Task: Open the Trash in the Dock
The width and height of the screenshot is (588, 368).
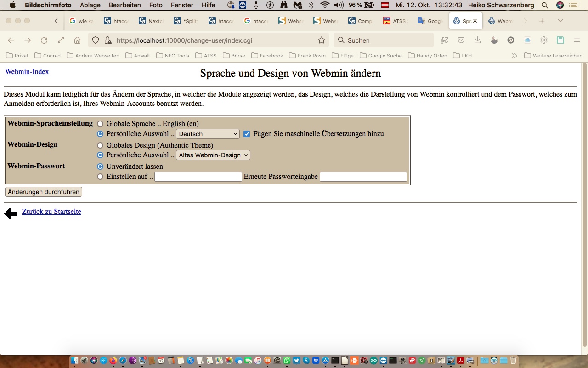Action: 513,361
